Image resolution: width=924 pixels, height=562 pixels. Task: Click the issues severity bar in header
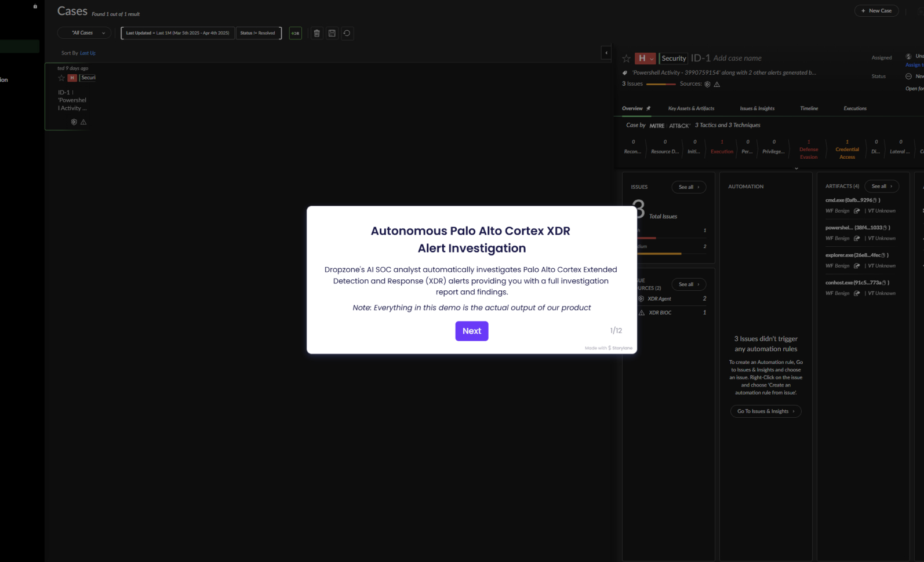tap(661, 84)
